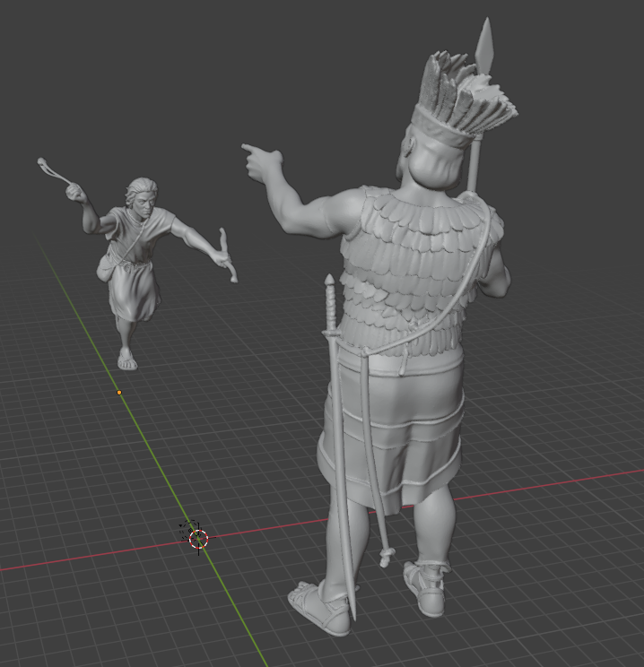
Task: Select the small orange origin point on the green axis
Action: [119, 392]
